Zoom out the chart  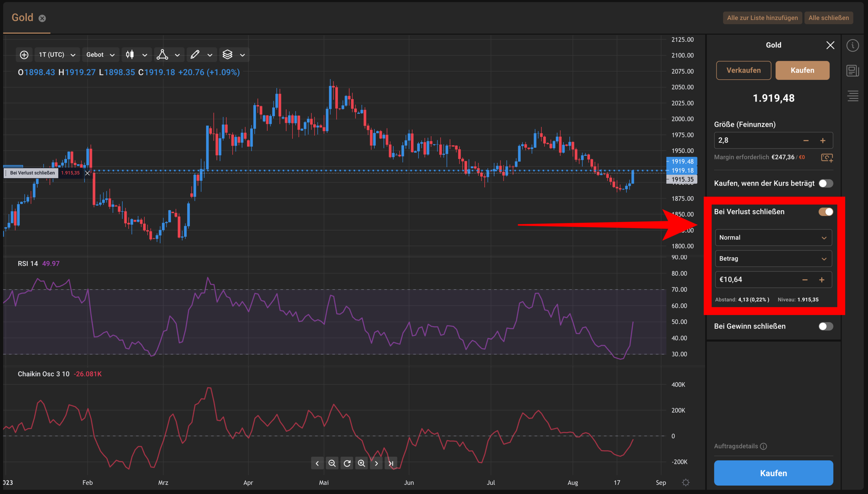click(332, 463)
